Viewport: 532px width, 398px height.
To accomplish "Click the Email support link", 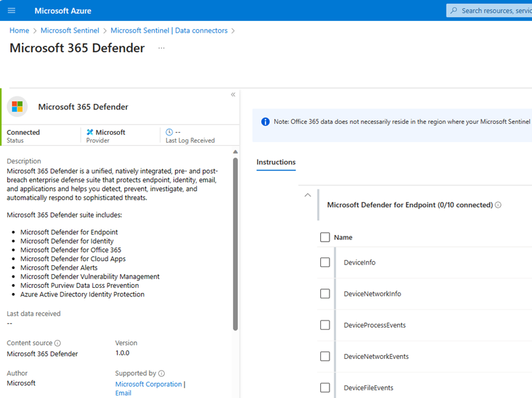I will point(123,393).
